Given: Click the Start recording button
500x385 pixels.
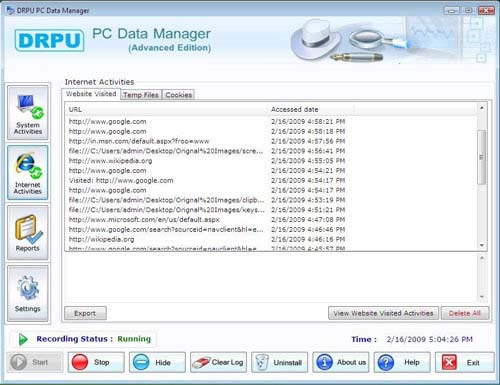Looking at the screenshot, I should 35,362.
